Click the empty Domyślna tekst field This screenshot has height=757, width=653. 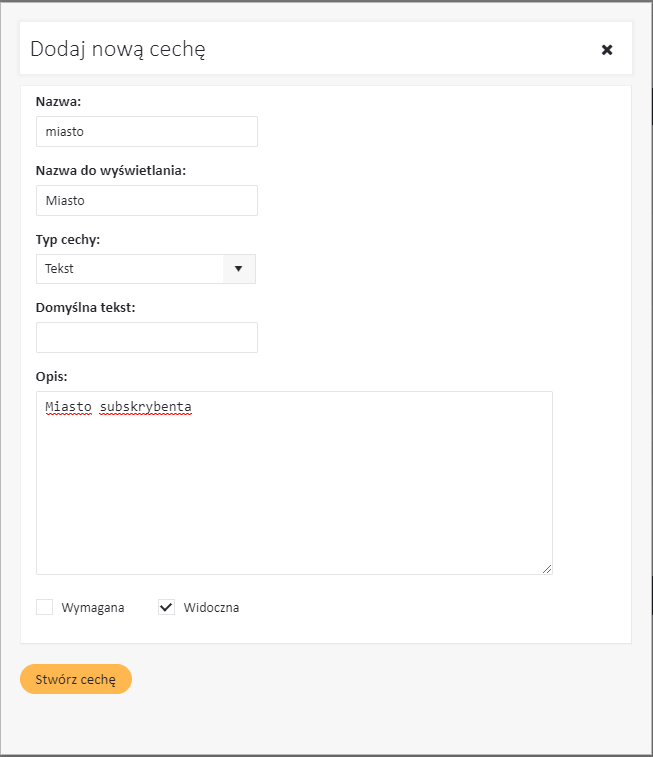(147, 337)
